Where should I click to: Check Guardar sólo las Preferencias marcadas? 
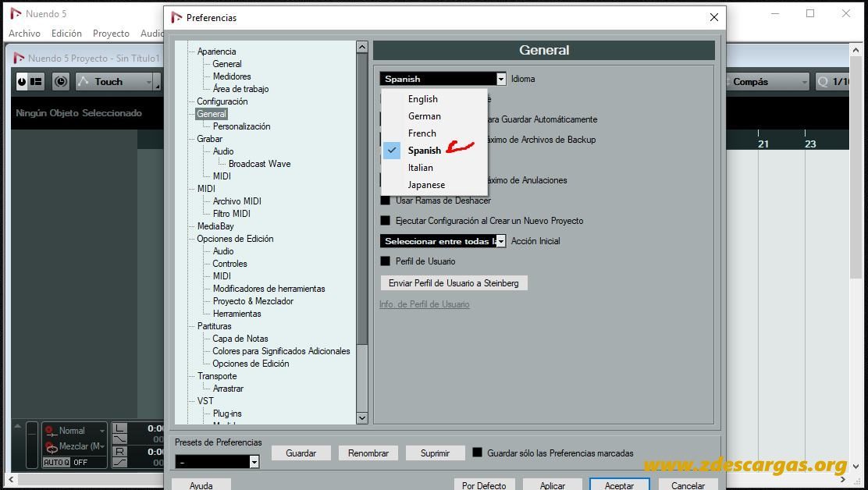[477, 453]
